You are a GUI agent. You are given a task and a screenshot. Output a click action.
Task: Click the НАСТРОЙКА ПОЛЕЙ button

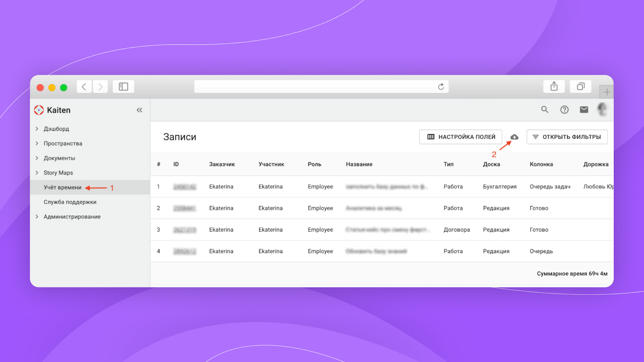(460, 137)
